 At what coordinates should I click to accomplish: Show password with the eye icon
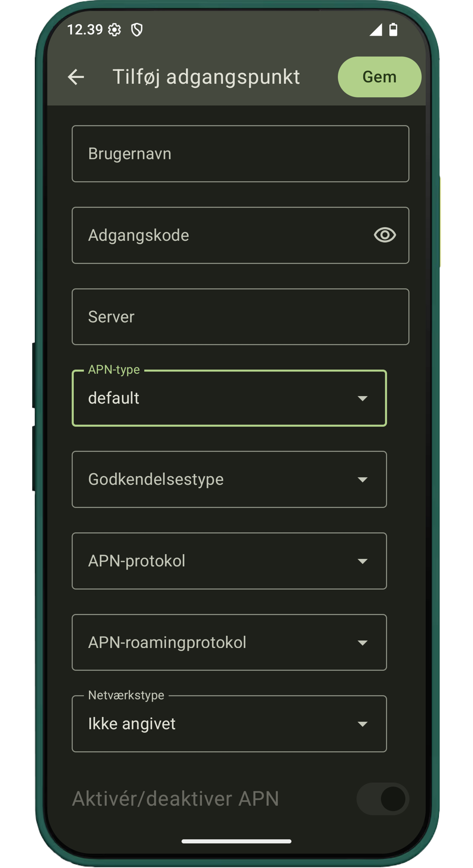pyautogui.click(x=385, y=235)
